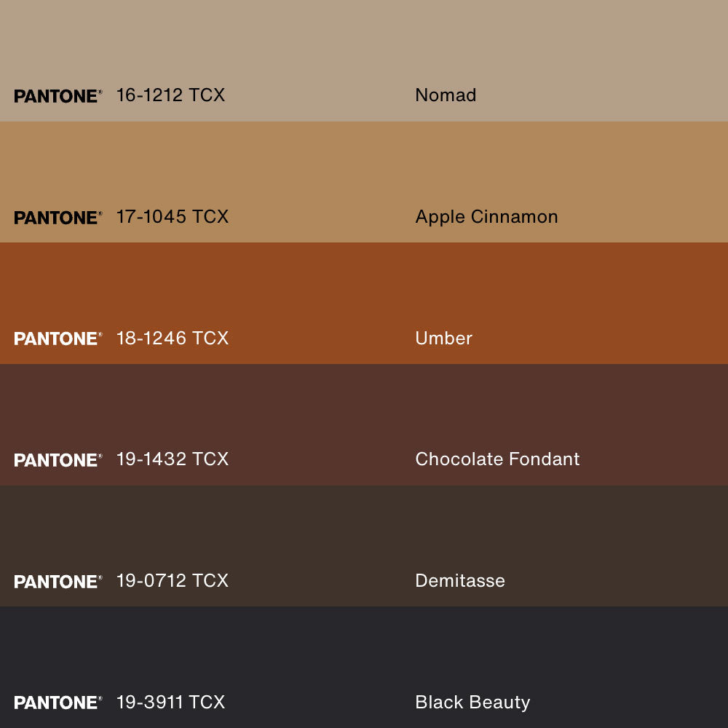Click the 16-1212 TCX color code
The image size is (728, 728).
pyautogui.click(x=170, y=95)
